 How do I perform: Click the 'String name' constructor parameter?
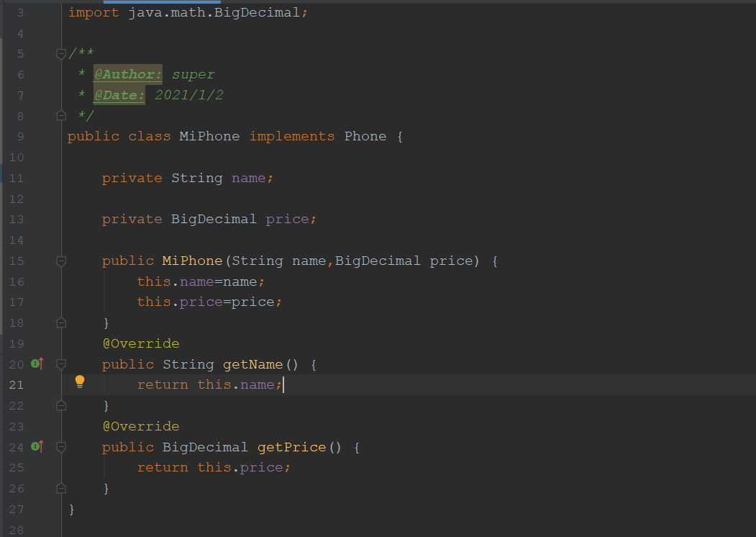[278, 261]
